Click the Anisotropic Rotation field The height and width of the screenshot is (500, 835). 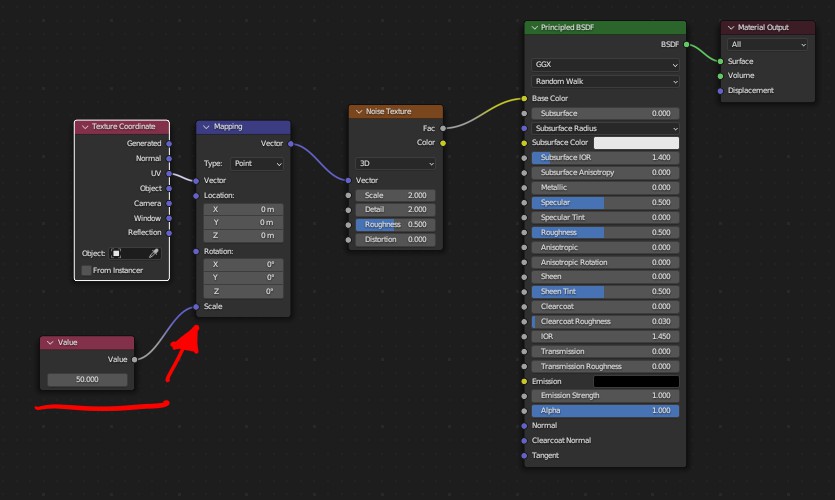click(x=605, y=262)
